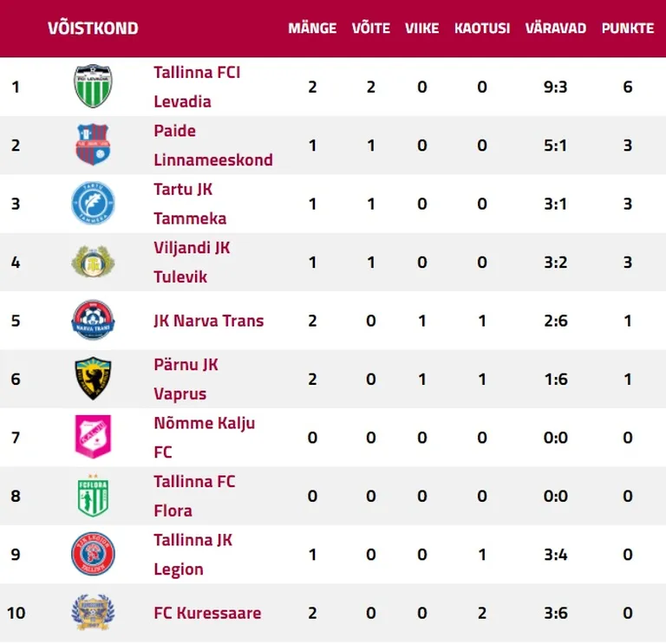The width and height of the screenshot is (666, 644).
Task: Click the VÕISTKOND column header
Action: point(93,28)
